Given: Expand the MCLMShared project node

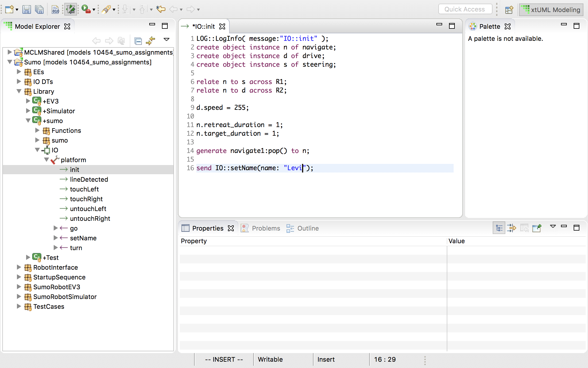Looking at the screenshot, I should point(9,52).
